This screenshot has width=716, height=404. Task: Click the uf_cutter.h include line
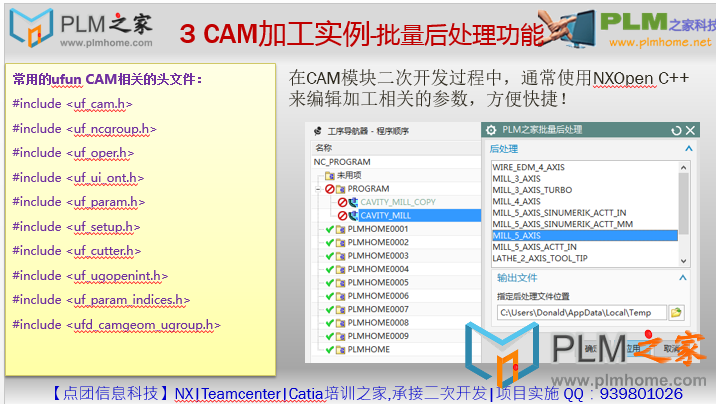point(77,251)
